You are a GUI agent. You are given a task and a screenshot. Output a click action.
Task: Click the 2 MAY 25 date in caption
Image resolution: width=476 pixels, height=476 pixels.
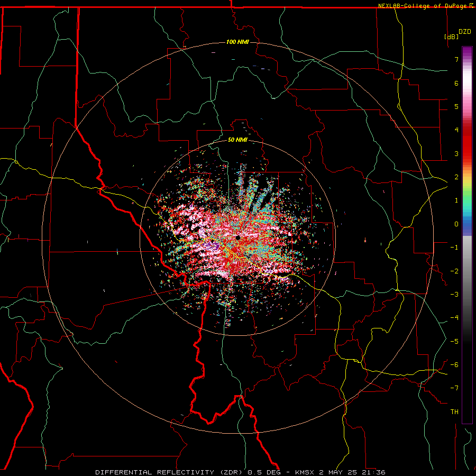pyautogui.click(x=339, y=472)
